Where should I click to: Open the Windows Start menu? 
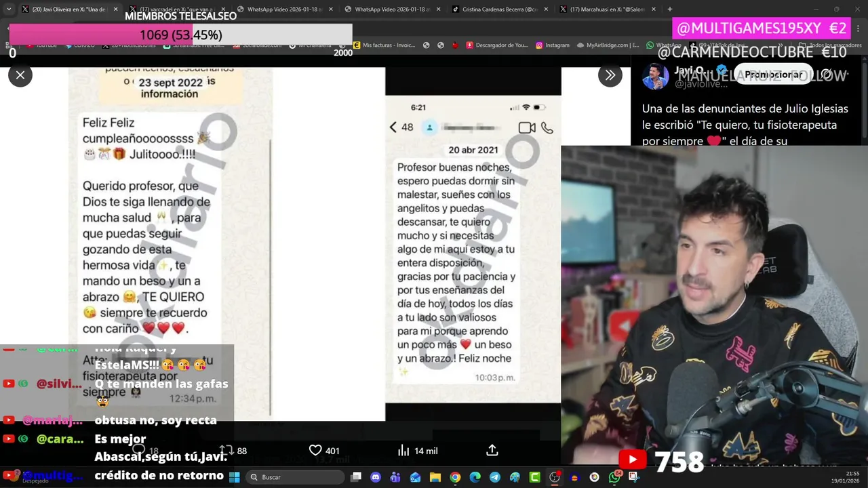(x=235, y=477)
